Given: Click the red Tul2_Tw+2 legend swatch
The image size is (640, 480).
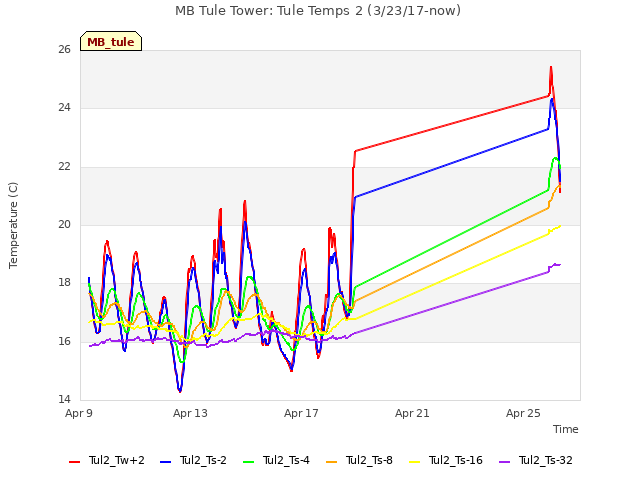Looking at the screenshot, I should click(75, 462).
